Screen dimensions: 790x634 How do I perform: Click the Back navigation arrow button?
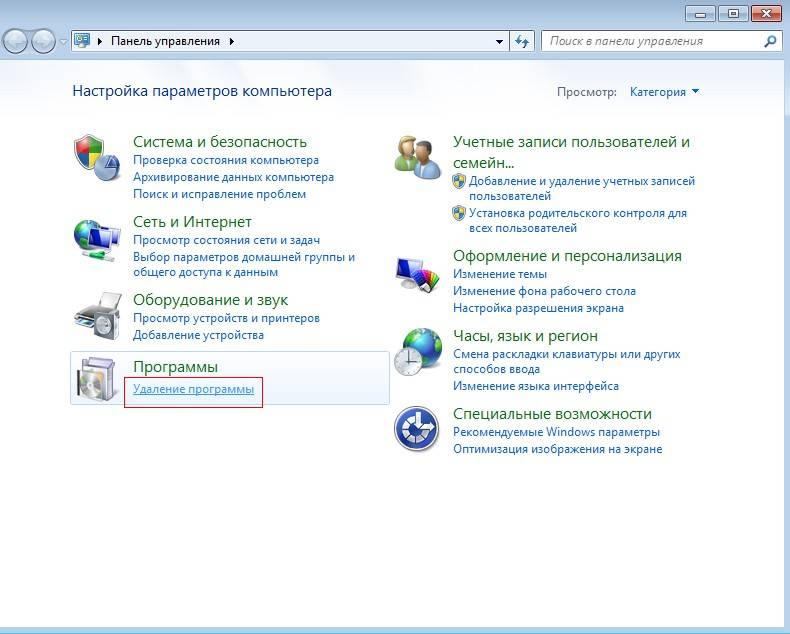15,41
